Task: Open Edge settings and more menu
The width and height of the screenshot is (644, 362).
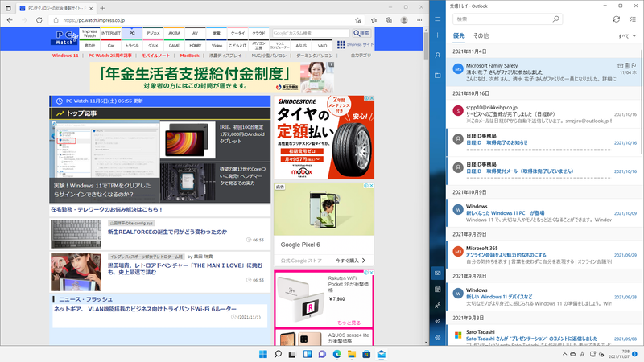Action: [419, 20]
